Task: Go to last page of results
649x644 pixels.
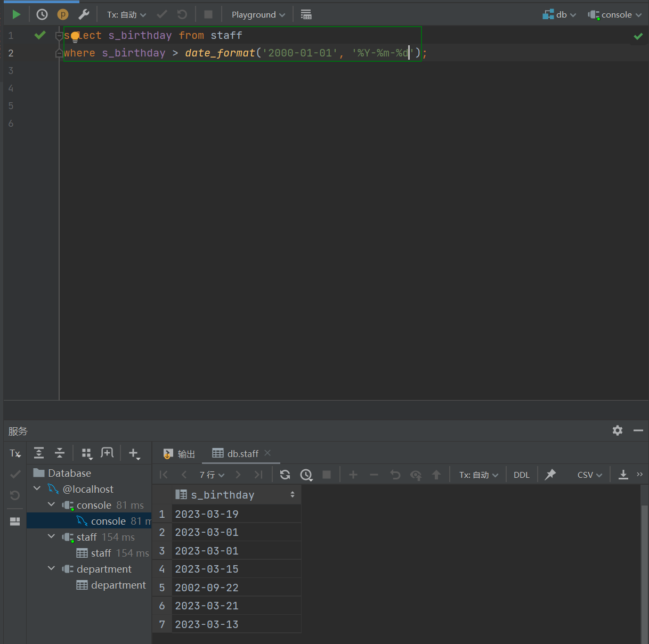Action: [x=258, y=475]
